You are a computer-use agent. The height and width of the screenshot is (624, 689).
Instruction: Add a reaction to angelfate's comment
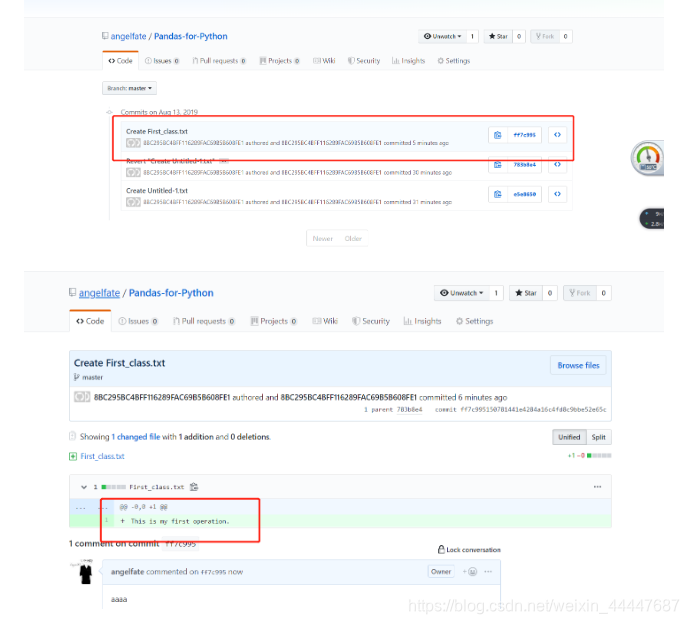point(470,572)
